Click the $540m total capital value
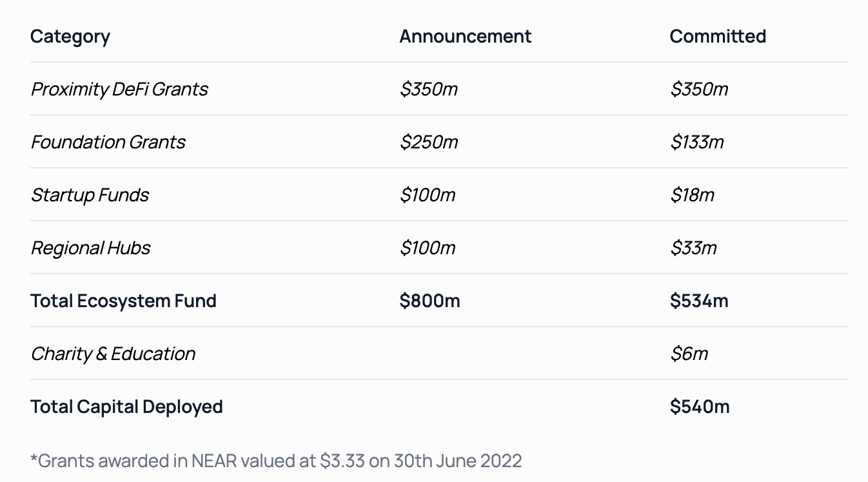Image resolution: width=868 pixels, height=482 pixels. (x=700, y=407)
